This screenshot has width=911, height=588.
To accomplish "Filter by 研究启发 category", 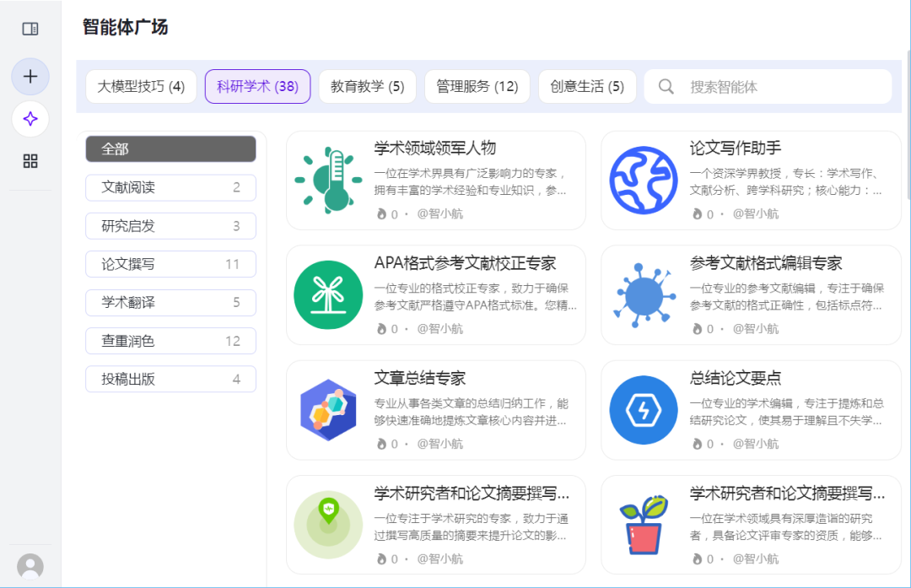I will [170, 225].
